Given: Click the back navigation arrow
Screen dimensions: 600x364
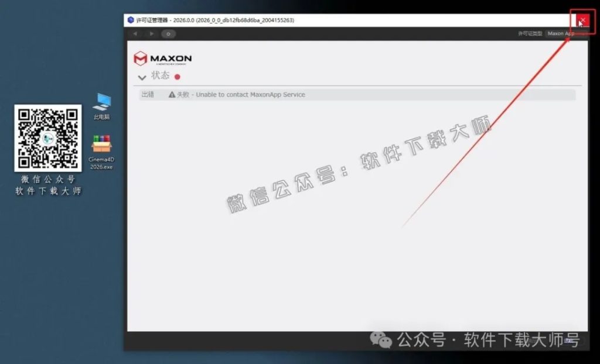Looking at the screenshot, I should pyautogui.click(x=135, y=34).
